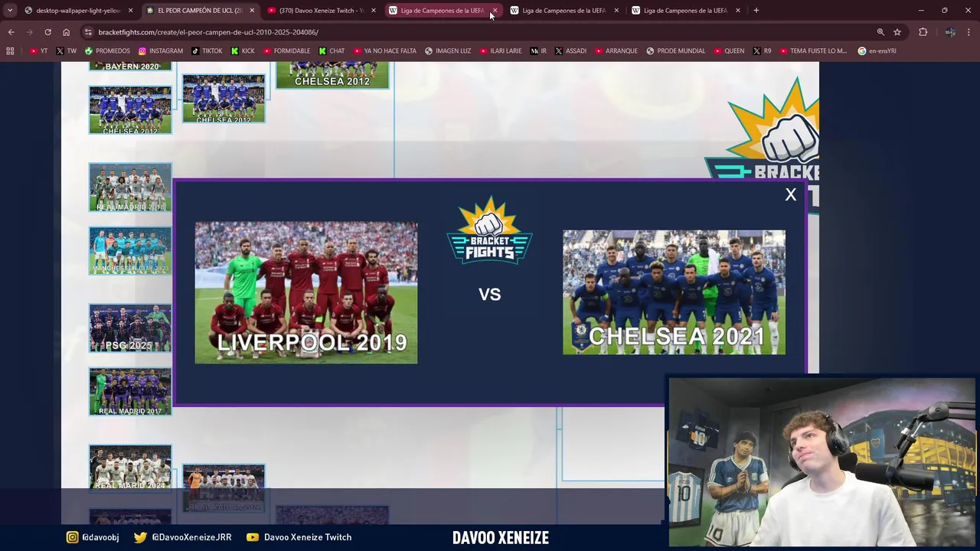Open the tab search dropdown arrow
The width and height of the screenshot is (980, 551).
9,11
